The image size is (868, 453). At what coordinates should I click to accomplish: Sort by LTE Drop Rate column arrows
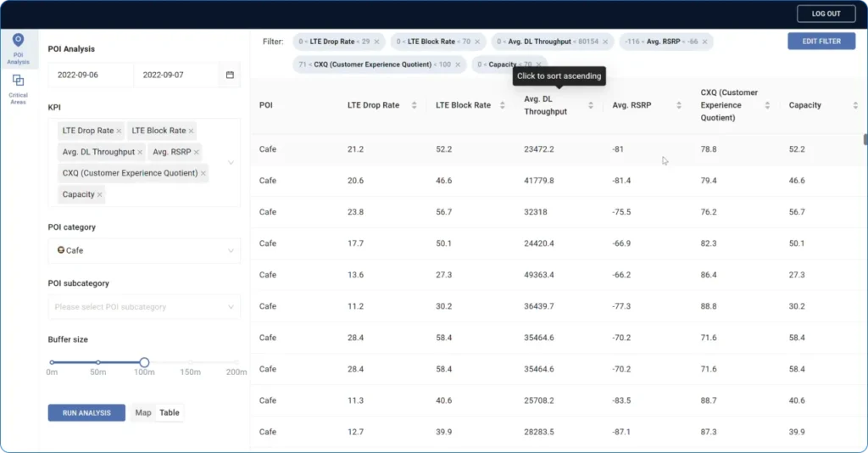(x=414, y=105)
